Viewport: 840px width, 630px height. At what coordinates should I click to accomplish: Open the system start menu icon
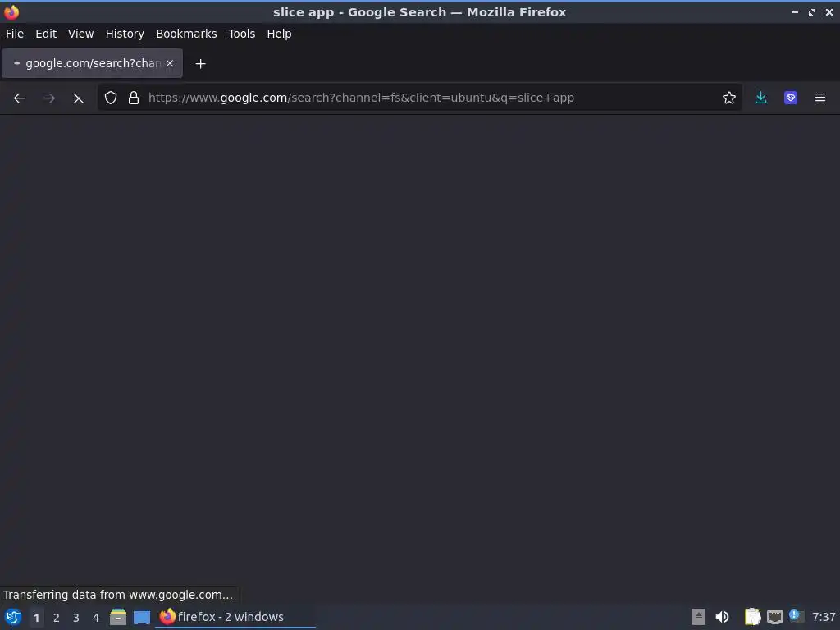(13, 617)
